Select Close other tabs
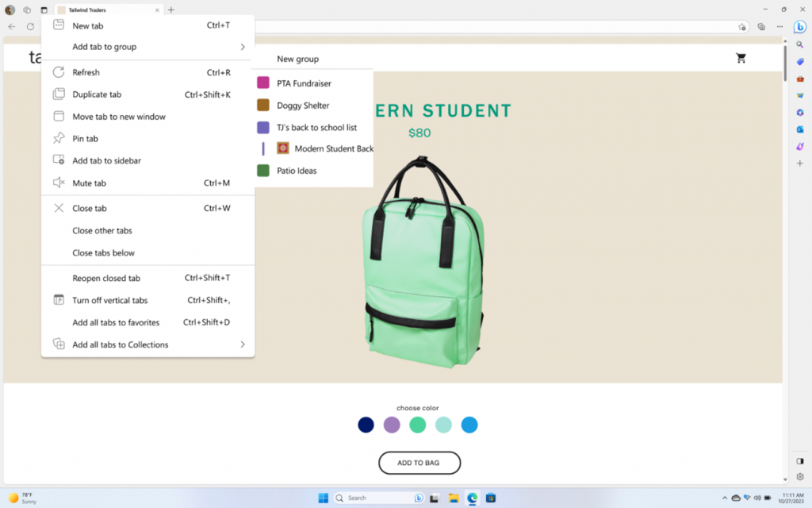The width and height of the screenshot is (812, 508). point(102,231)
